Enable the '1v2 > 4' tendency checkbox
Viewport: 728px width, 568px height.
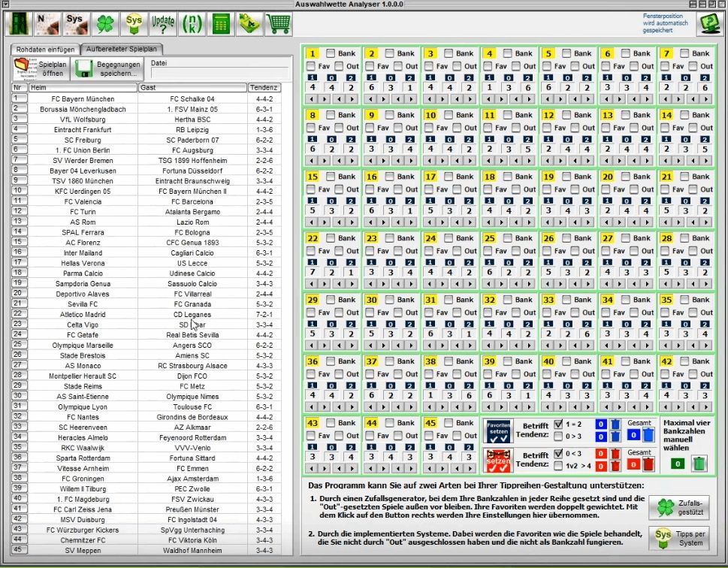tap(558, 465)
